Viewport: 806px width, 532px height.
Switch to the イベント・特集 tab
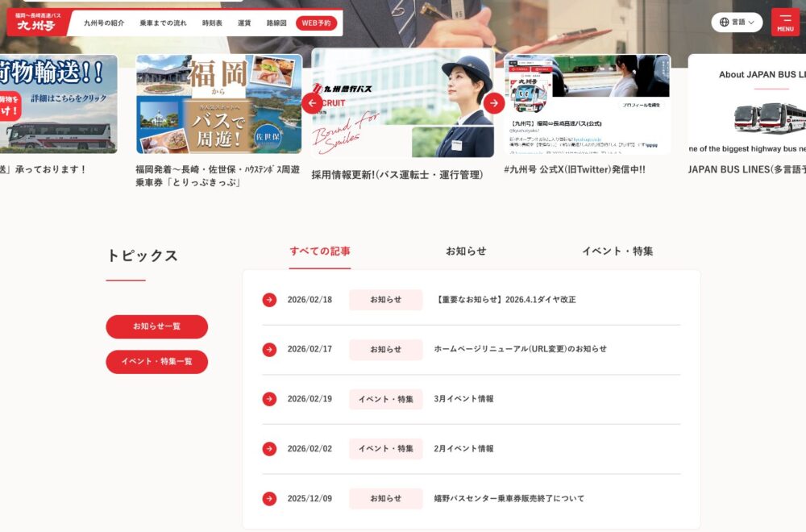coord(617,251)
